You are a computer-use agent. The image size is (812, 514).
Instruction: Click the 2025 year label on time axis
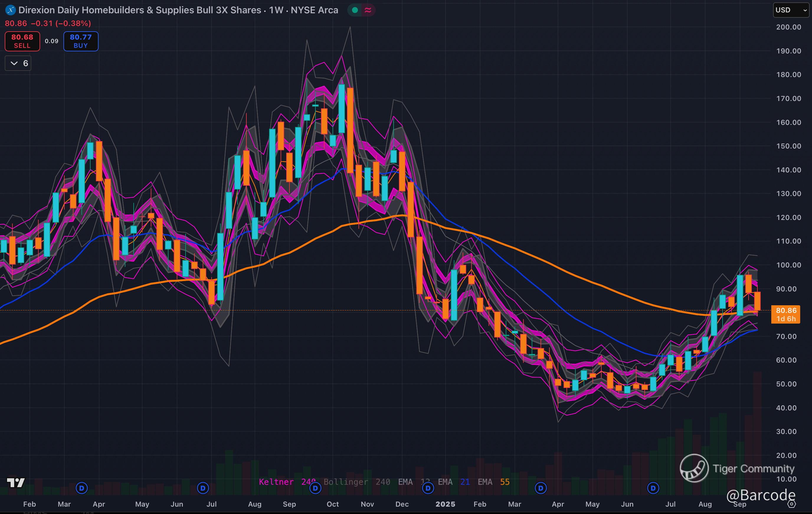point(445,504)
